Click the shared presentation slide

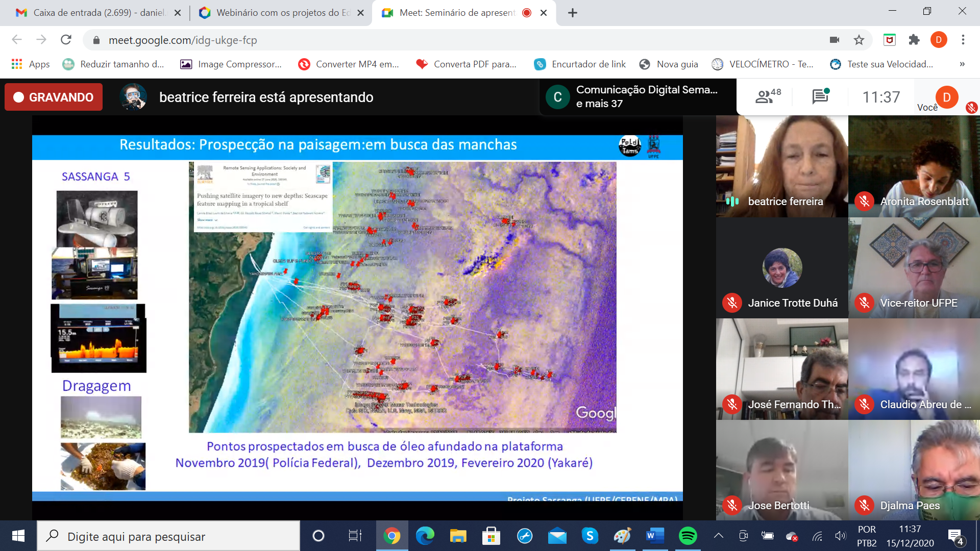coord(357,317)
